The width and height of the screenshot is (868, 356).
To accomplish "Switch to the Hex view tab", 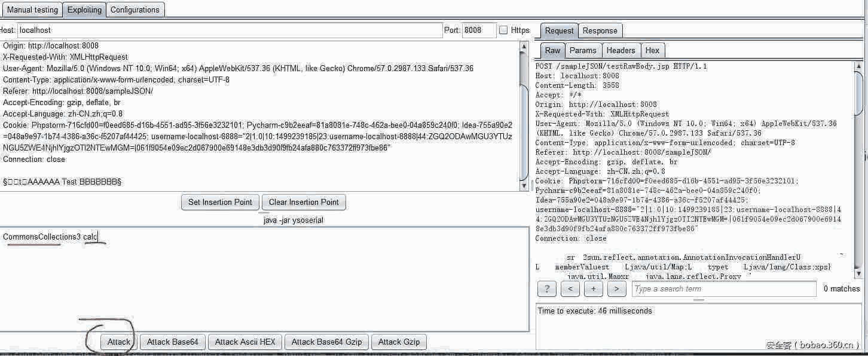I will tap(652, 50).
